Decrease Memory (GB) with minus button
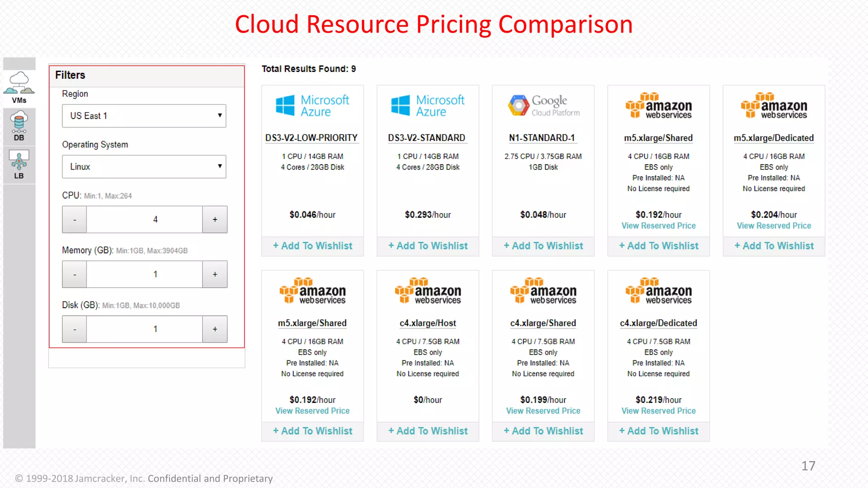Screen dimensions: 868x488 tap(75, 274)
